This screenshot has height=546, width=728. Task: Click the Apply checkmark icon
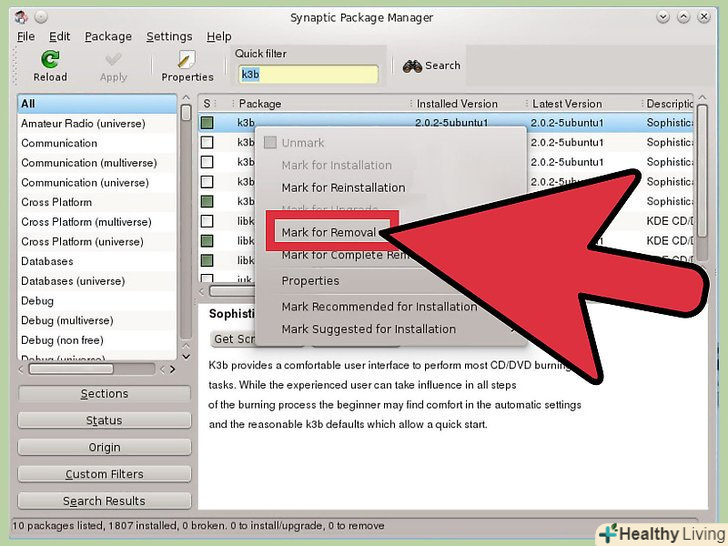coord(113,59)
